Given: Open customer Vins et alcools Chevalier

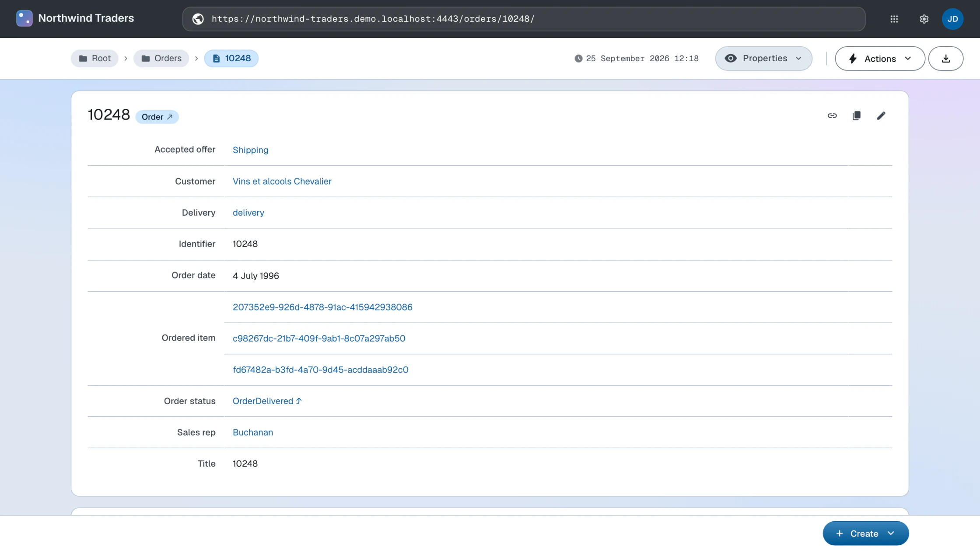Looking at the screenshot, I should (x=282, y=181).
